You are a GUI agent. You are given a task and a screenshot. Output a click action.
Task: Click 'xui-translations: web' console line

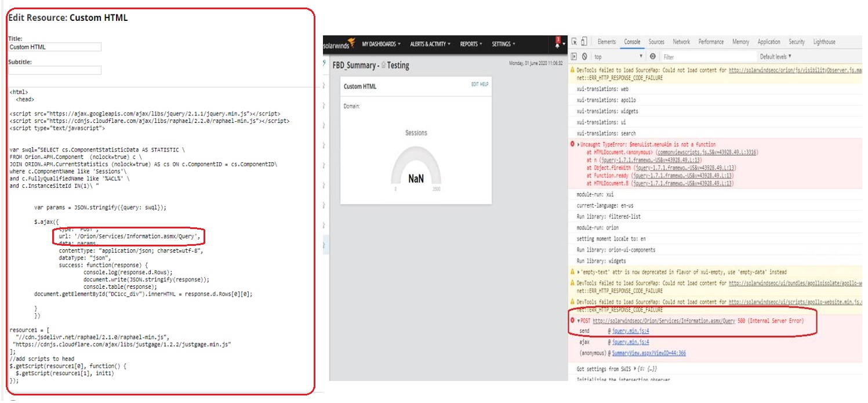tap(602, 89)
